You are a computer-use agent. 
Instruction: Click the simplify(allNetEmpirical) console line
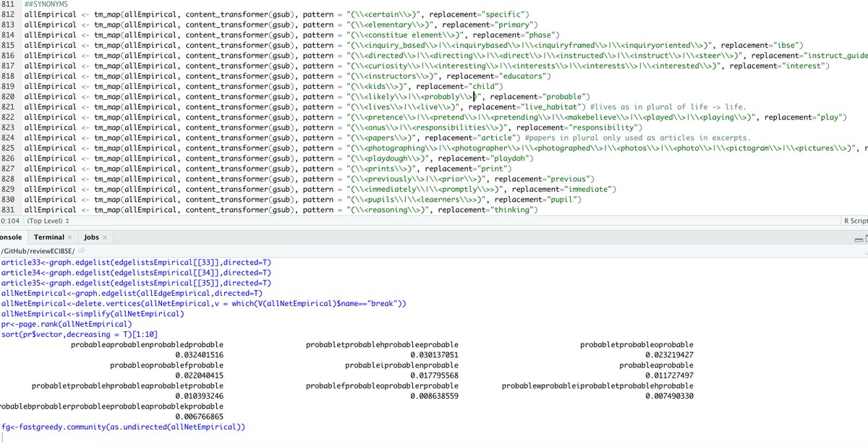coord(93,314)
